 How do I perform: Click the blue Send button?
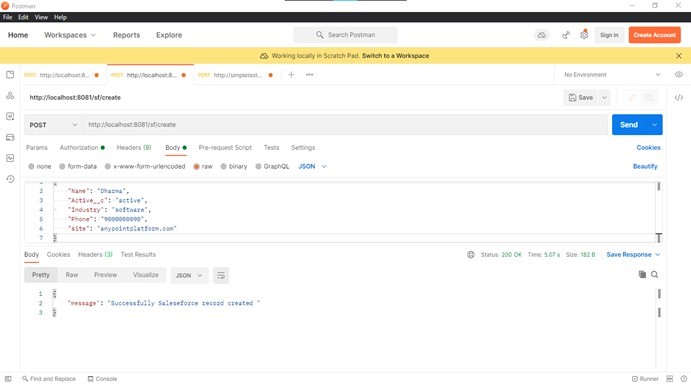pos(629,125)
